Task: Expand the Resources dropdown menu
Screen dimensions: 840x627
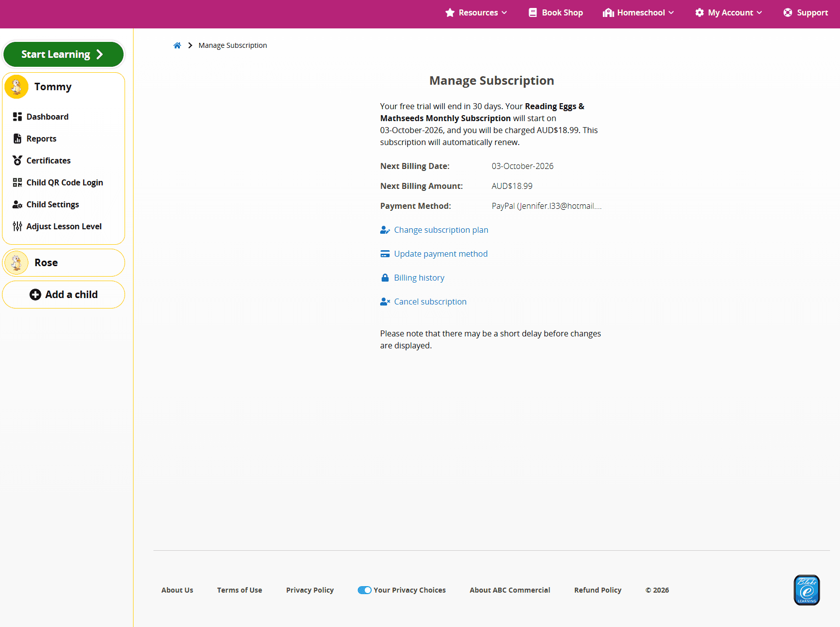Action: tap(476, 12)
